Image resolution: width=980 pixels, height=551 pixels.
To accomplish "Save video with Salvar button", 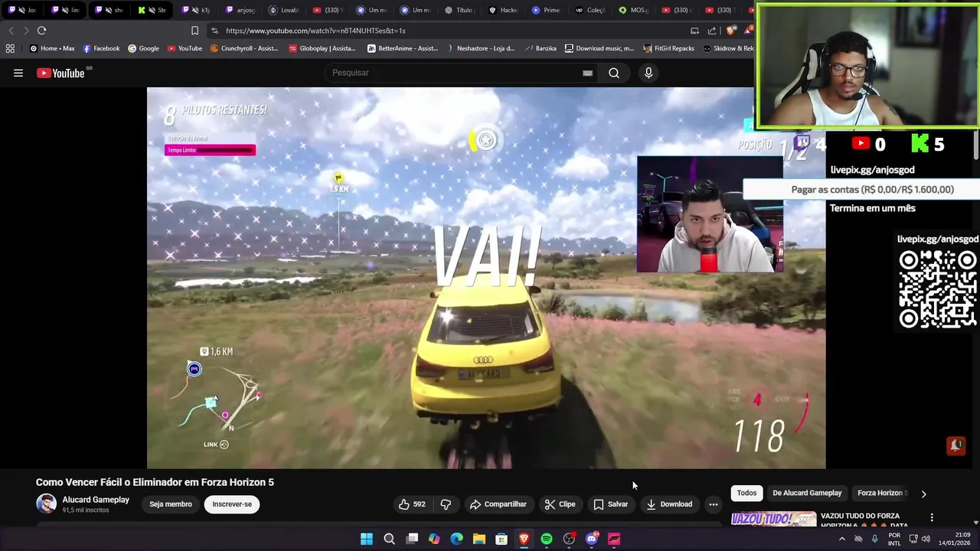I will [x=610, y=504].
